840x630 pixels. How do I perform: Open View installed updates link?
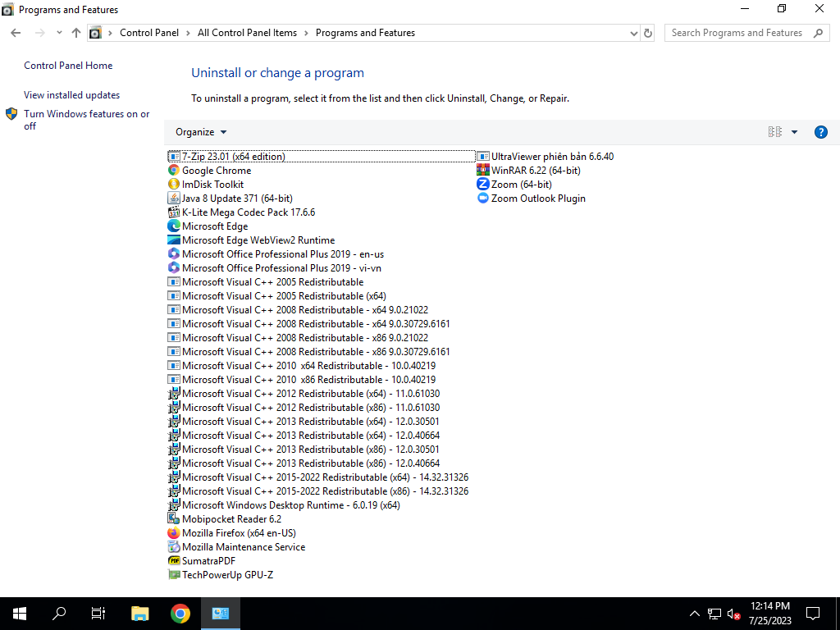[72, 95]
